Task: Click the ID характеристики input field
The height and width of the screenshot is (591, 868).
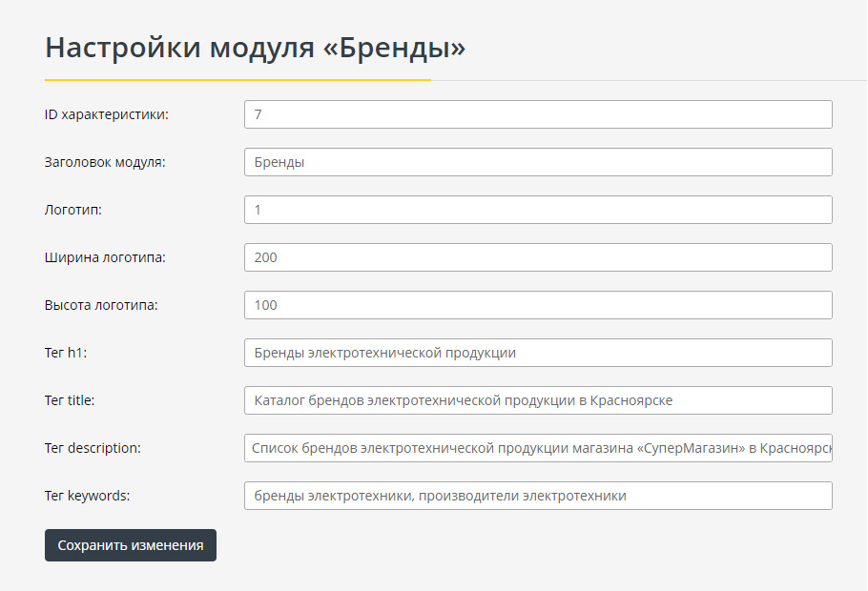Action: click(534, 113)
